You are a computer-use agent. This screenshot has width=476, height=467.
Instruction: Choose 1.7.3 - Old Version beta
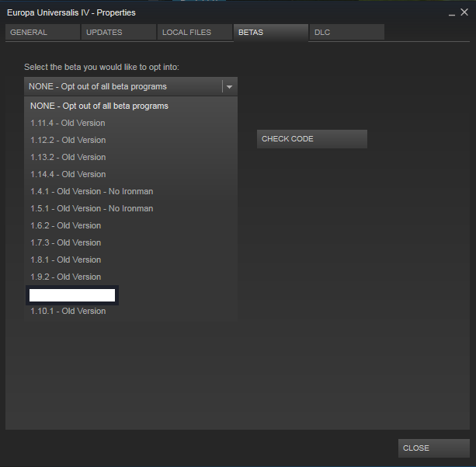[130, 242]
